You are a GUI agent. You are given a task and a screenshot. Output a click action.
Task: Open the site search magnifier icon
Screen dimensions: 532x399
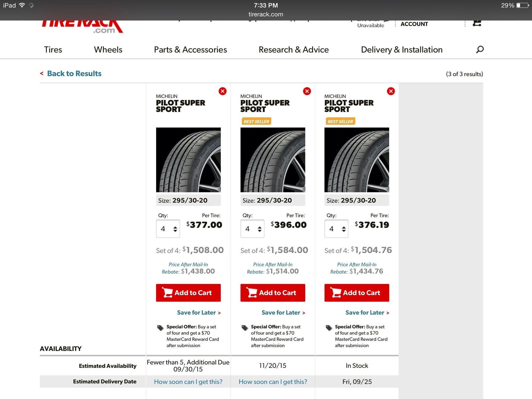pyautogui.click(x=480, y=49)
